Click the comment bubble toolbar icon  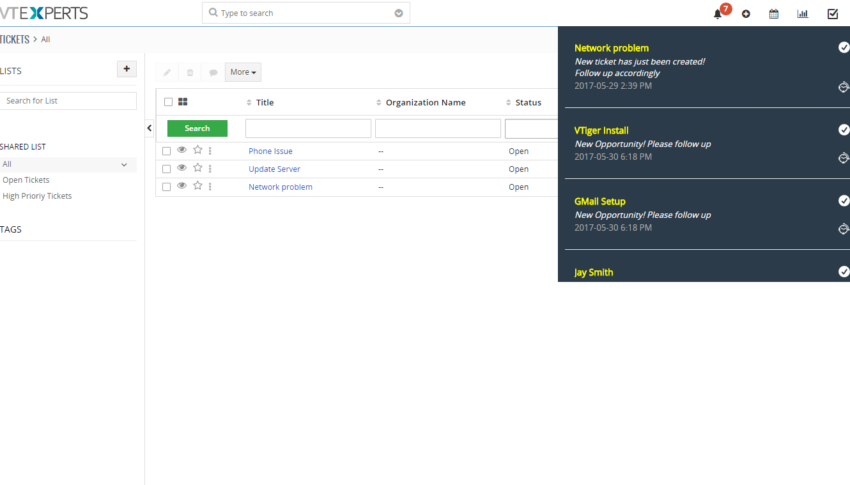coord(213,72)
